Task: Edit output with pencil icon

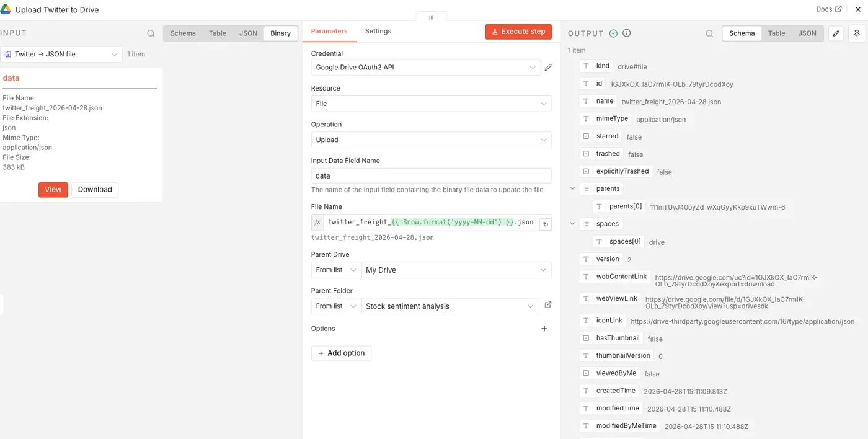Action: tap(836, 33)
